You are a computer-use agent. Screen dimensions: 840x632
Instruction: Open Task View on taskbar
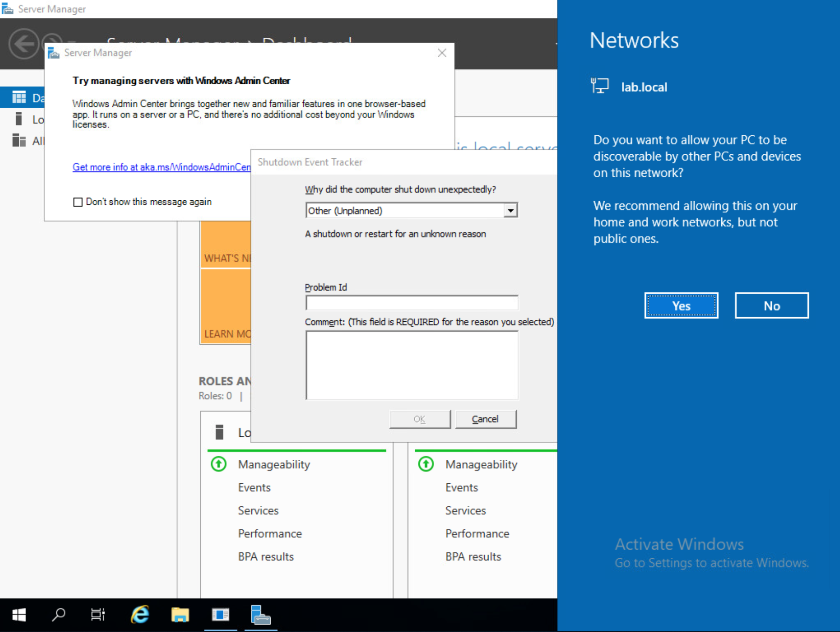[x=98, y=615]
